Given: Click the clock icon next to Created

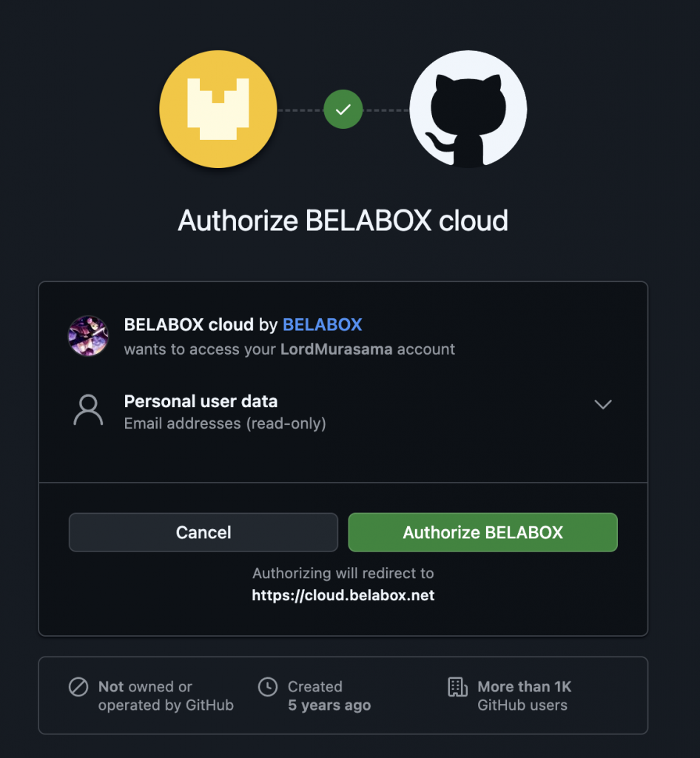Looking at the screenshot, I should click(x=267, y=687).
